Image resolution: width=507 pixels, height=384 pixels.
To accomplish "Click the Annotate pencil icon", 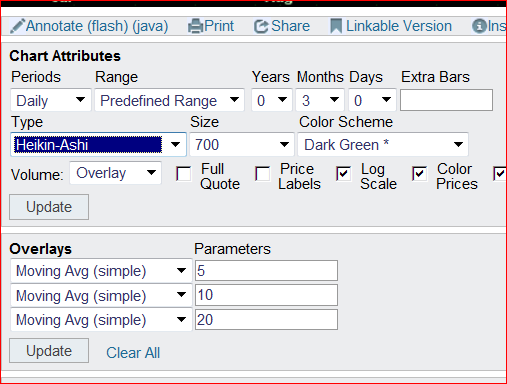I will [17, 26].
